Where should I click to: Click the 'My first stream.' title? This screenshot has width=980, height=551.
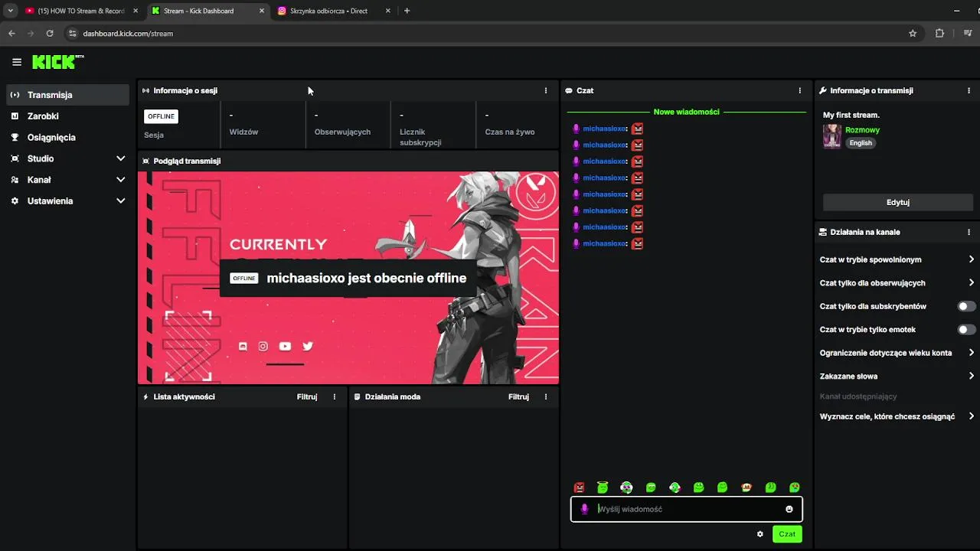pyautogui.click(x=851, y=115)
